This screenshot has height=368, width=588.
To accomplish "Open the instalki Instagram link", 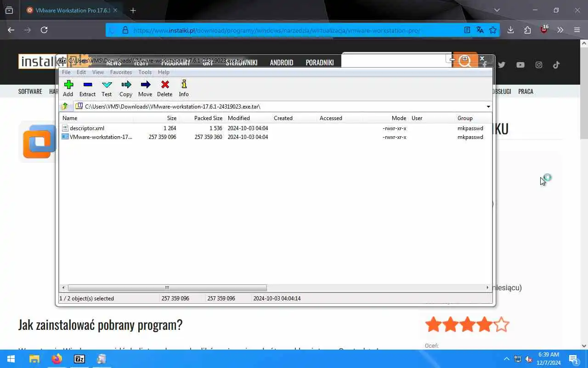I will (x=539, y=65).
